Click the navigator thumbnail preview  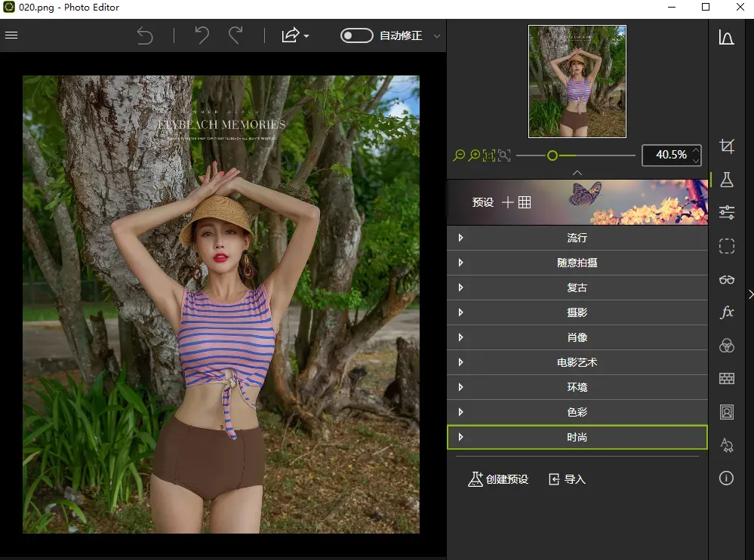[577, 82]
